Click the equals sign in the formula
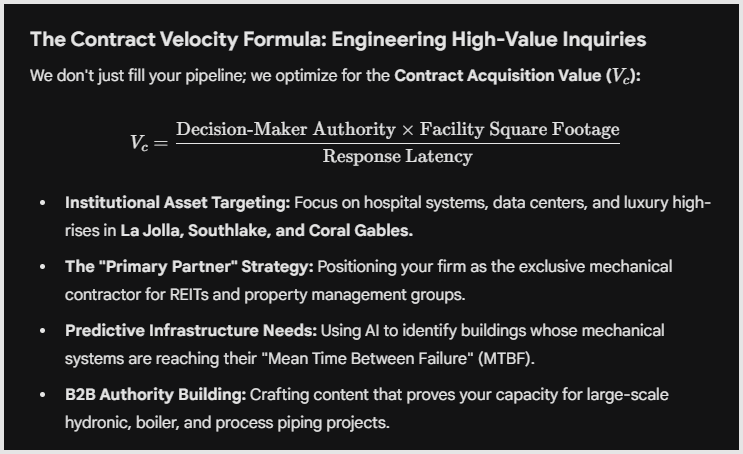Image resolution: width=743 pixels, height=454 pixels. [x=163, y=142]
